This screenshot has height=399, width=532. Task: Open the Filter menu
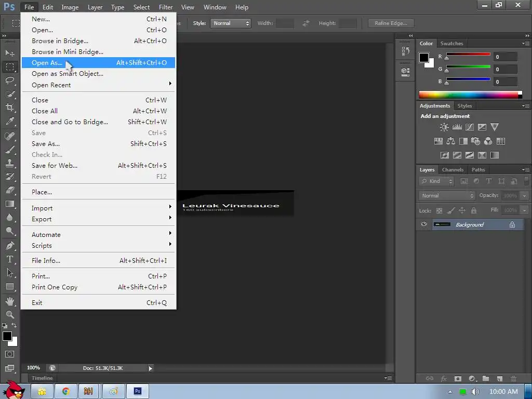click(166, 7)
